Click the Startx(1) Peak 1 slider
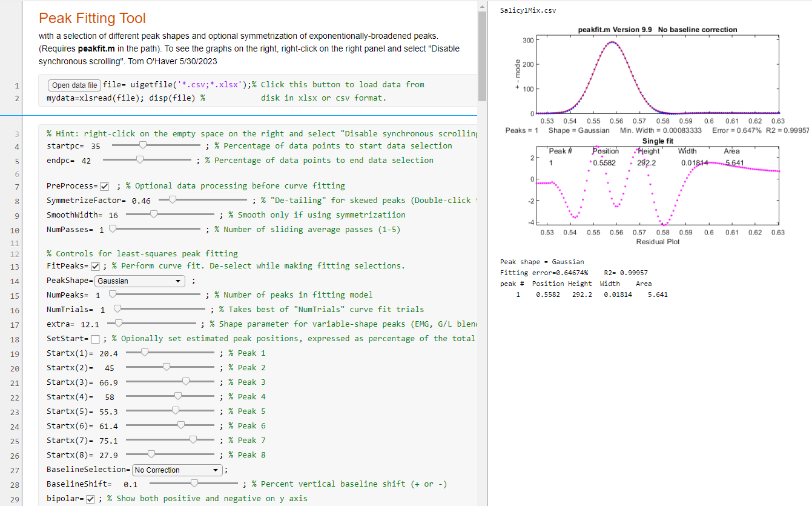The image size is (812, 506). pyautogui.click(x=144, y=353)
